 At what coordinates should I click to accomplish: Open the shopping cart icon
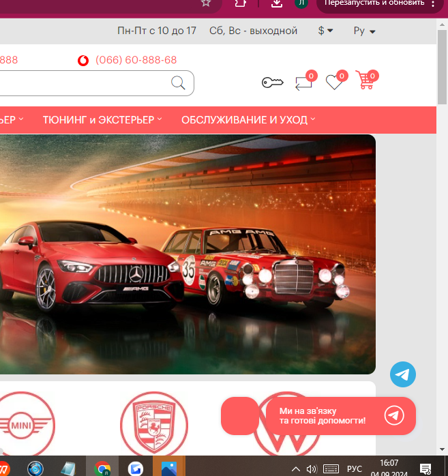tap(365, 81)
